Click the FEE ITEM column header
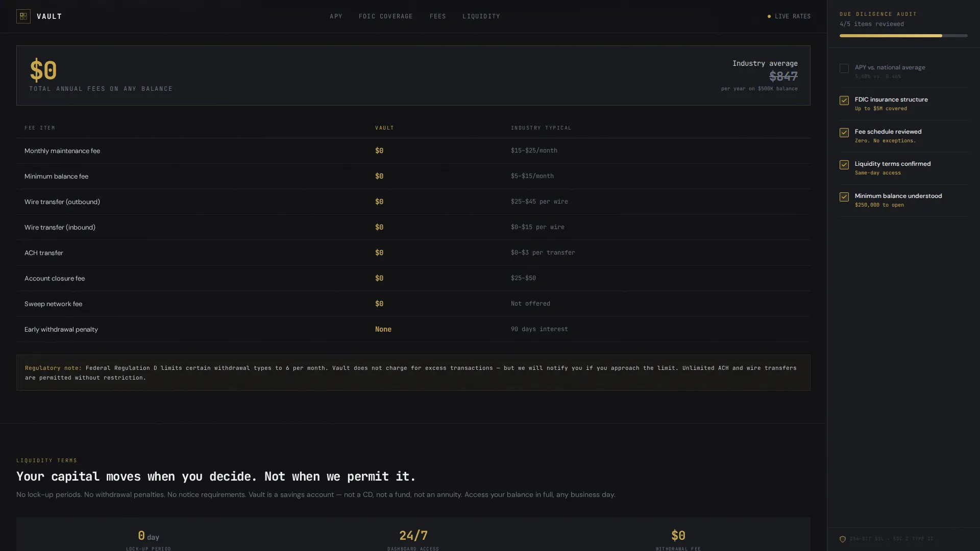This screenshot has height=551, width=980. [40, 128]
